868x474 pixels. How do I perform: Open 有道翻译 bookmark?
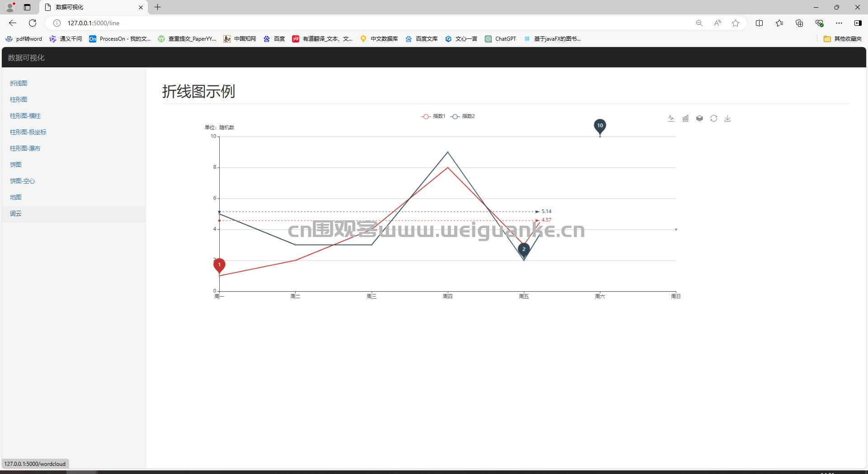coord(323,39)
